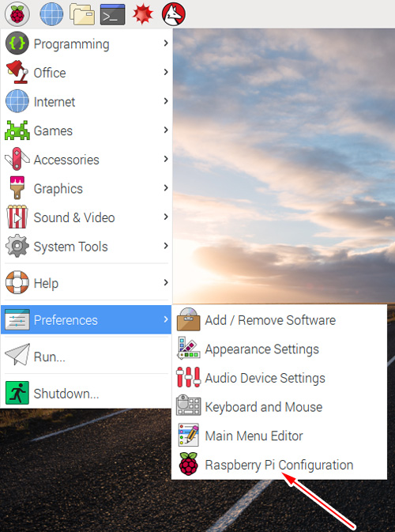
Task: Open the File Manager folder icon
Action: 81,14
